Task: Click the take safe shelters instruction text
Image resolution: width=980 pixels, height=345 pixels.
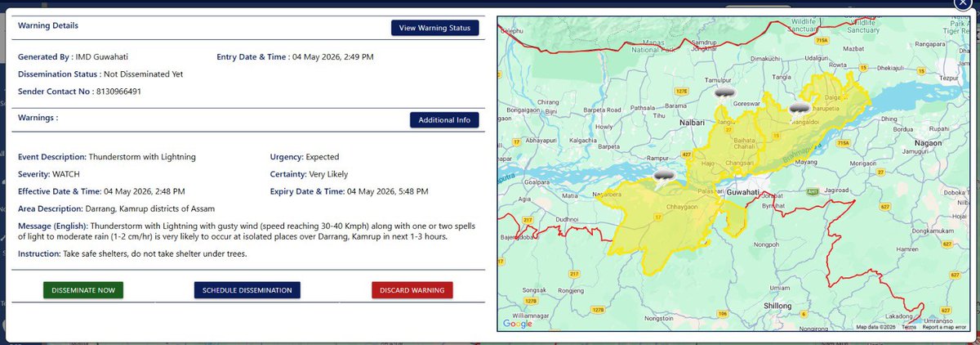Action: 155,254
